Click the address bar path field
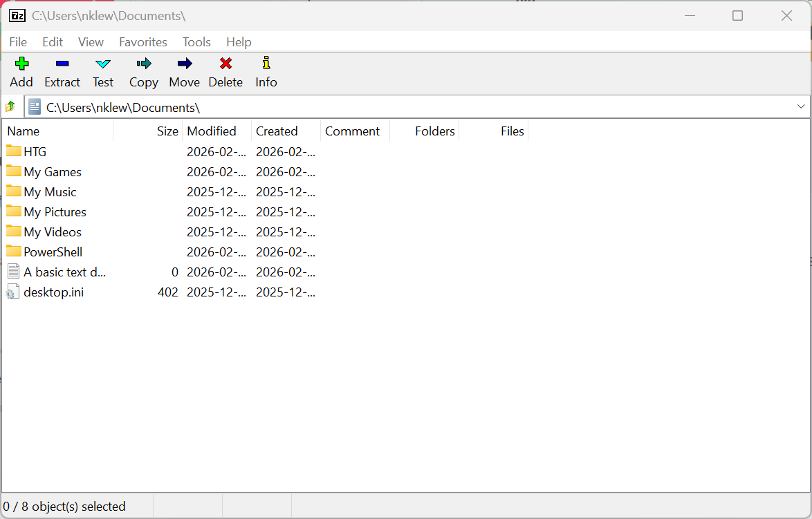 tap(418, 107)
